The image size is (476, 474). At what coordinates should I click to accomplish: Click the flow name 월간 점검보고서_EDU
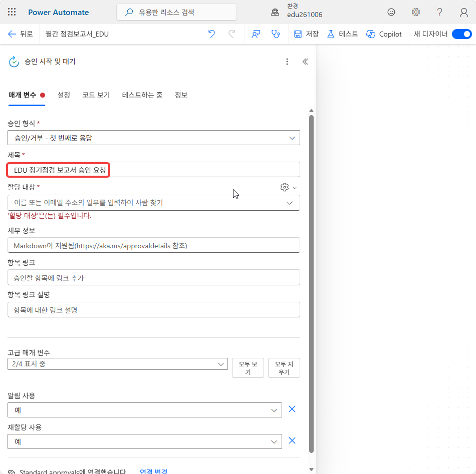point(77,34)
